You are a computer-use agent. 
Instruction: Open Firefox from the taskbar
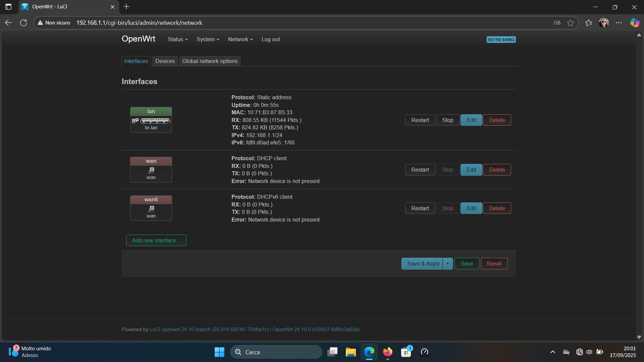388,352
